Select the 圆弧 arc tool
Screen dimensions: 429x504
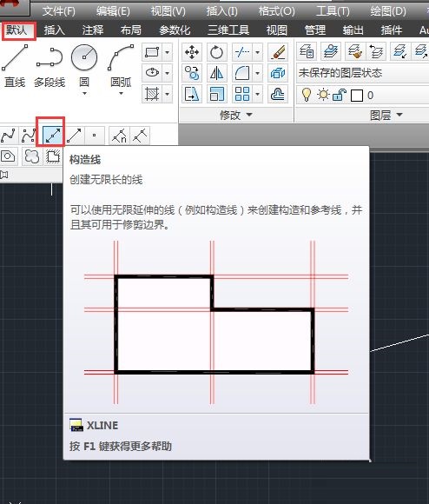121,66
